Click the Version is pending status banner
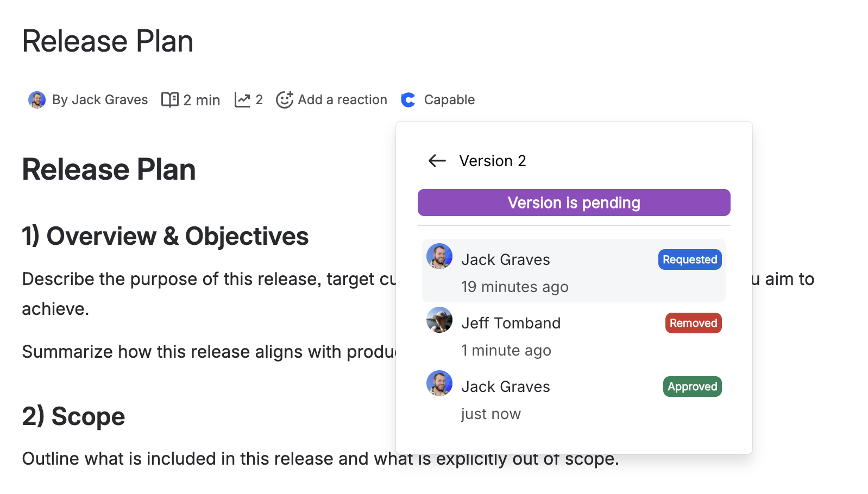868x494 pixels. tap(574, 202)
